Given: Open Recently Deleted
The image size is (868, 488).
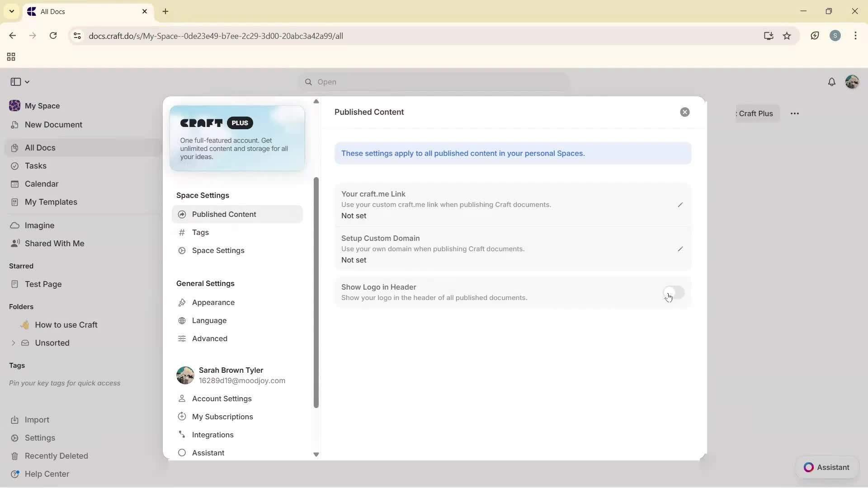Looking at the screenshot, I should pos(57,455).
